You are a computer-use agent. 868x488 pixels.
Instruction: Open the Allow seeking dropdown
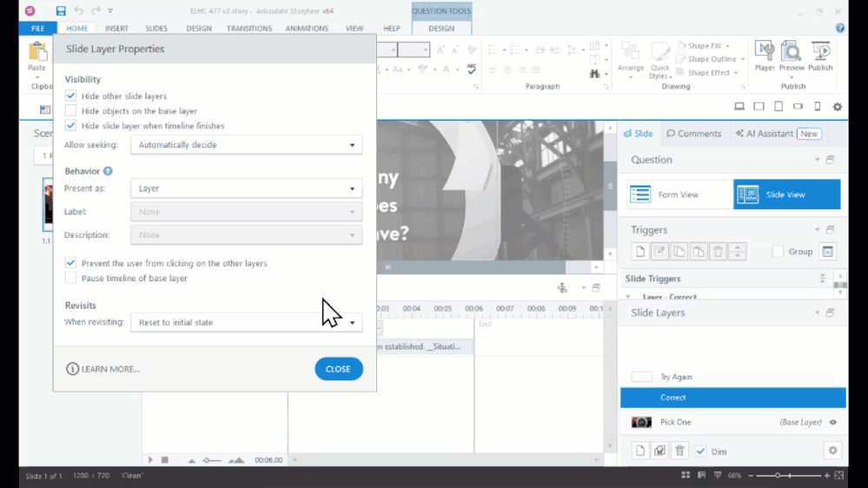point(247,145)
